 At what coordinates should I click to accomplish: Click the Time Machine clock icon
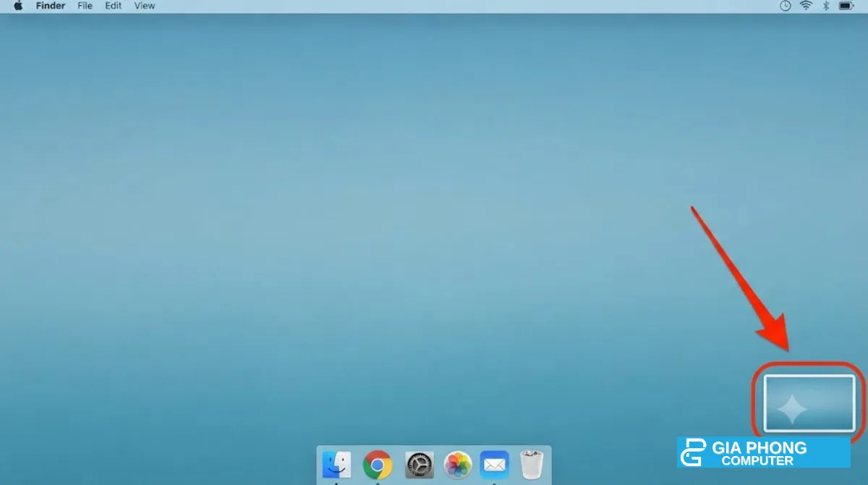coord(786,6)
